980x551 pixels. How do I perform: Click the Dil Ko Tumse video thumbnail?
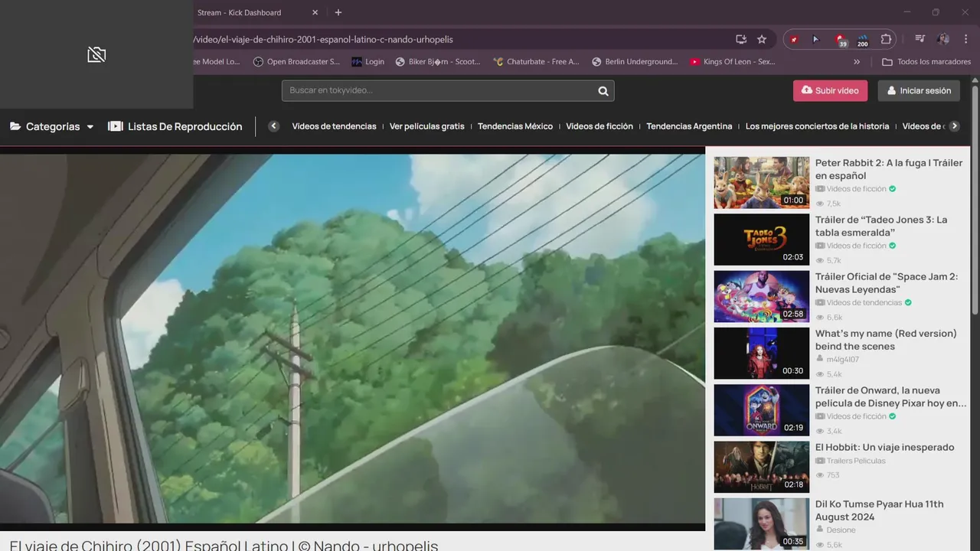pos(761,524)
